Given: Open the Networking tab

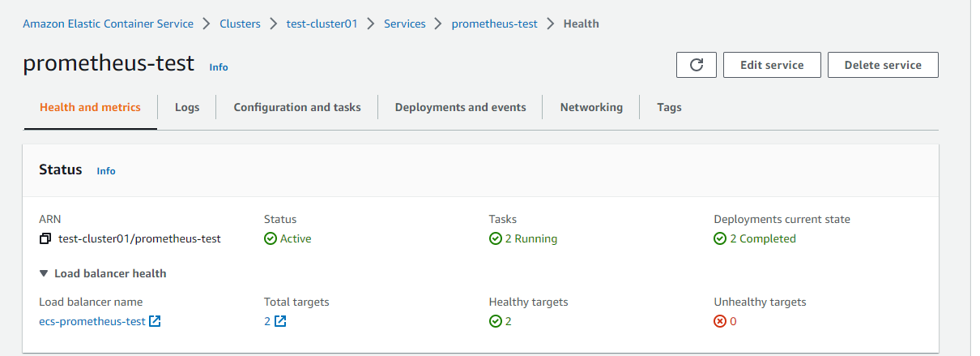Looking at the screenshot, I should (591, 107).
